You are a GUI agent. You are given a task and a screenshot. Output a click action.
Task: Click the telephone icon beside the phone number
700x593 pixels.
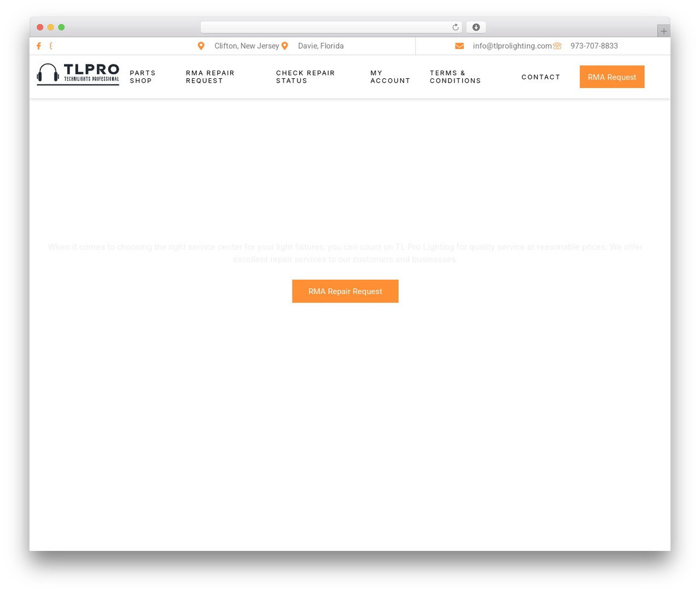[557, 46]
